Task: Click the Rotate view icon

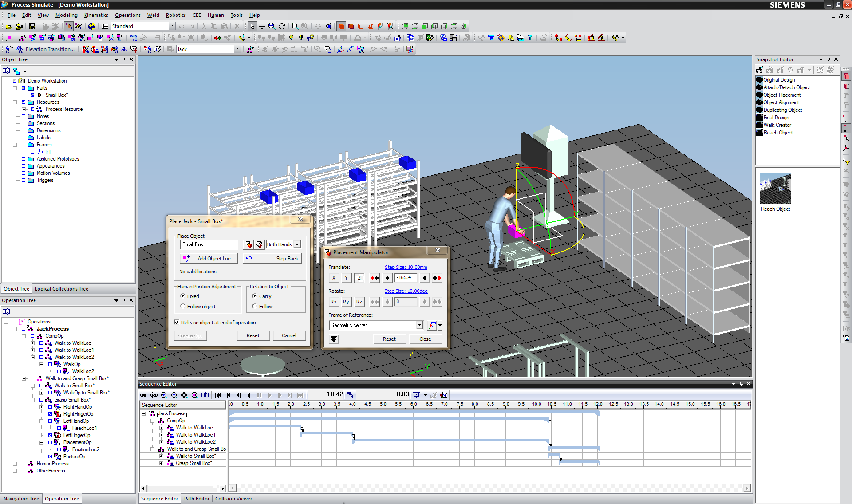Action: point(282,27)
